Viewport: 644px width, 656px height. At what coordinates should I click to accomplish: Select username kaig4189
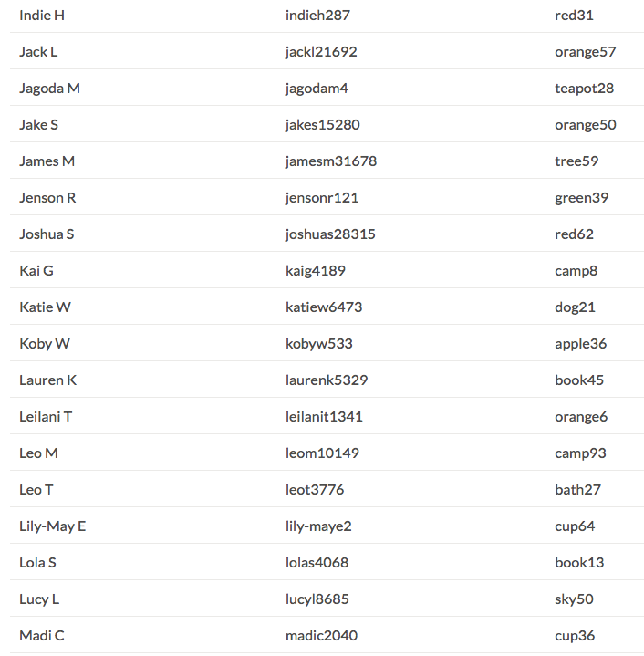click(315, 271)
